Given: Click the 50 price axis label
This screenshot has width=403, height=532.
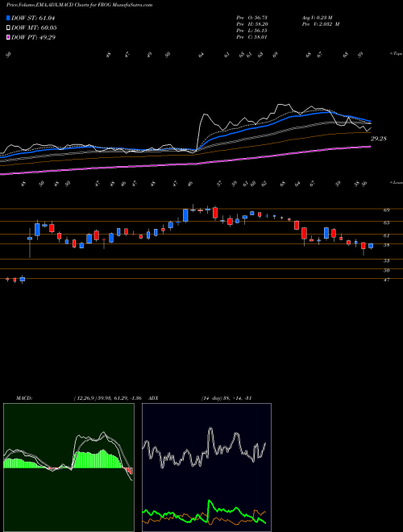Looking at the screenshot, I should point(386,270).
